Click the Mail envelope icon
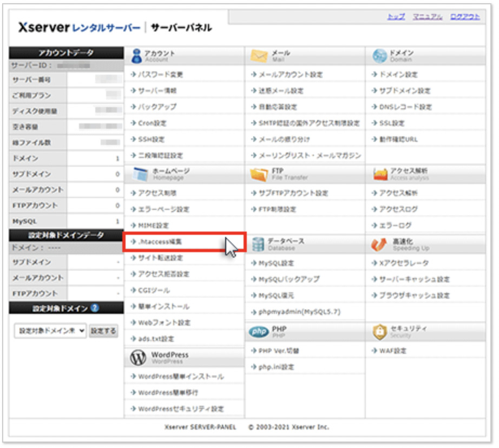 (x=259, y=56)
